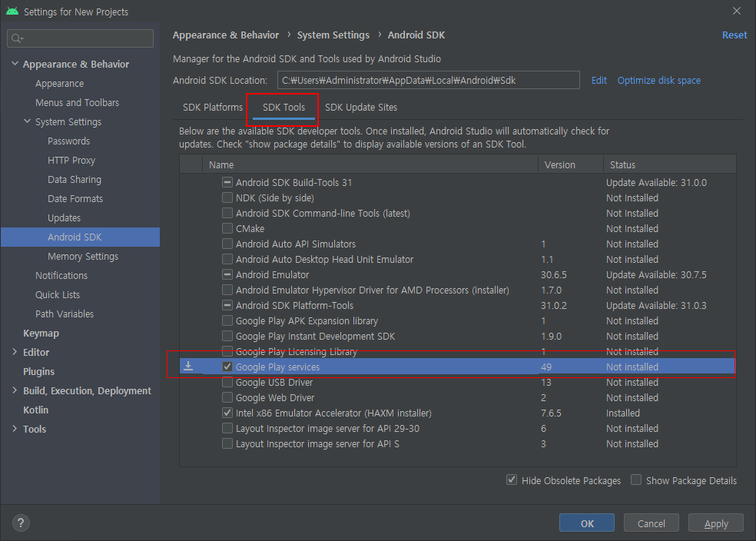756x541 pixels.
Task: Uncheck the Google Play services checkbox
Action: click(227, 367)
